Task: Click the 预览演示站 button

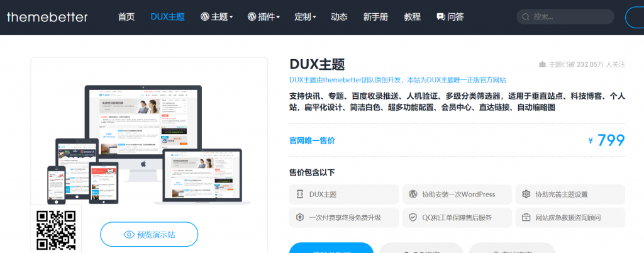Action: (149, 235)
